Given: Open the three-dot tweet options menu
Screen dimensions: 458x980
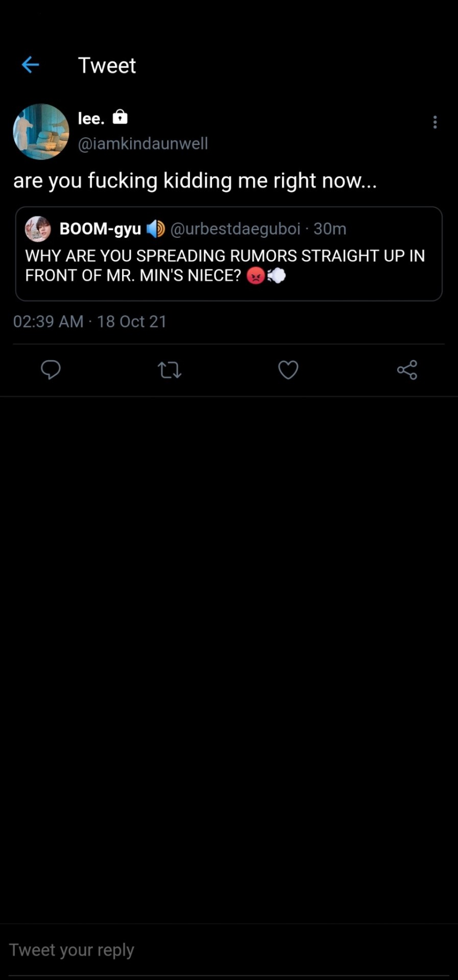Looking at the screenshot, I should tap(435, 122).
